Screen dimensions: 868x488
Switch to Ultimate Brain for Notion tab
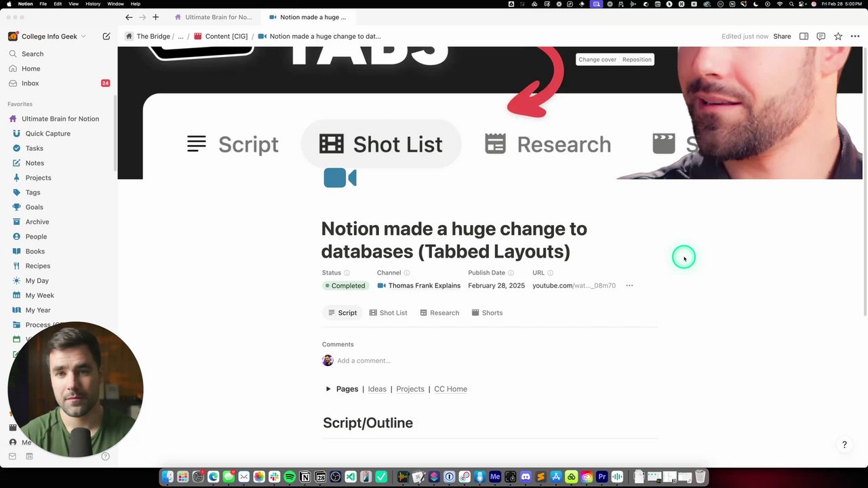coord(213,17)
